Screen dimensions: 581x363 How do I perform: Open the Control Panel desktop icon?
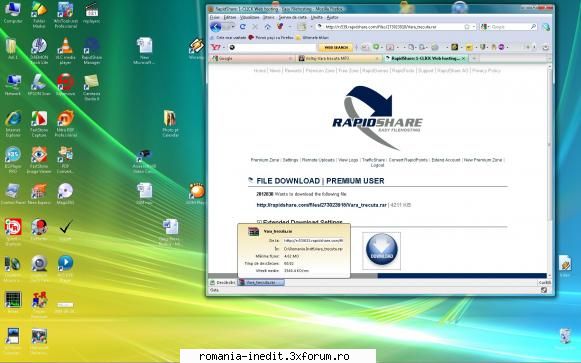click(13, 194)
